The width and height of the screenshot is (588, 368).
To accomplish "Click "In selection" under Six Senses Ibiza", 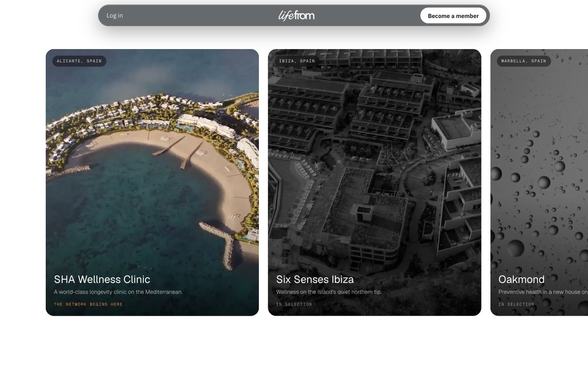I will coord(294,304).
